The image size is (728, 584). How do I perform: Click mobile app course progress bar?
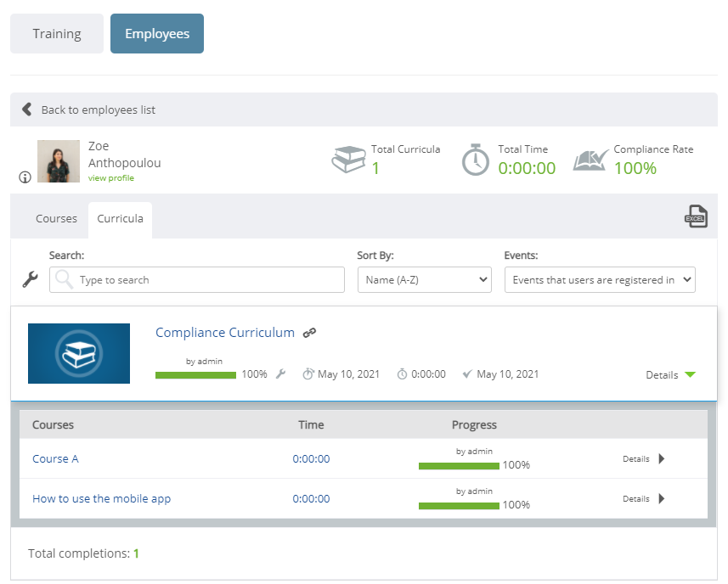pos(459,506)
